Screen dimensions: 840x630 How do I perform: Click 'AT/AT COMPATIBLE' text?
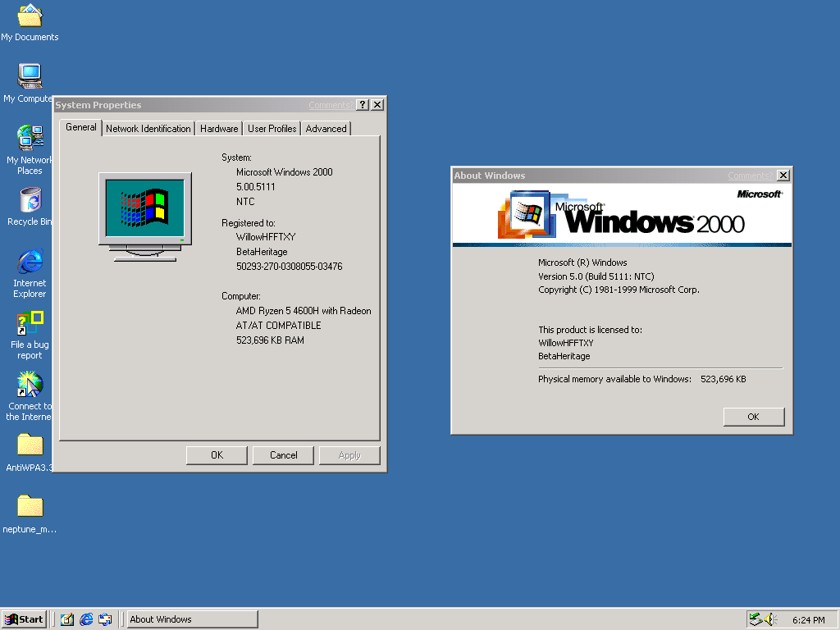(x=279, y=325)
